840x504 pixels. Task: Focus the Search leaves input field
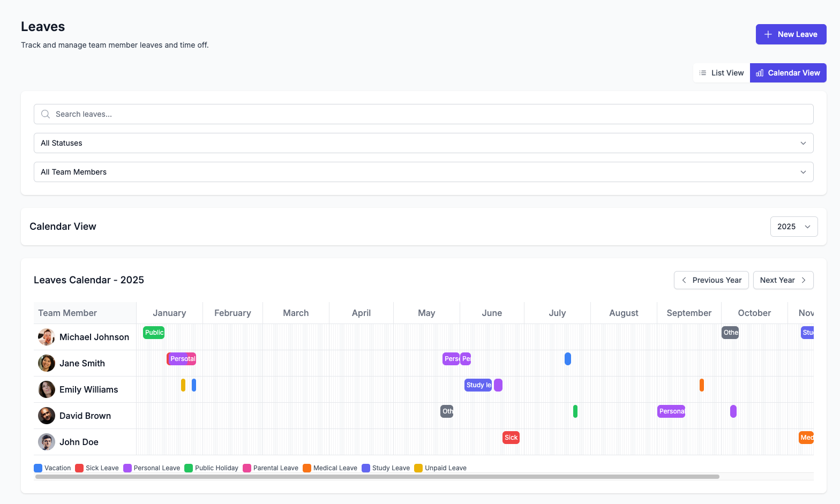coord(423,114)
